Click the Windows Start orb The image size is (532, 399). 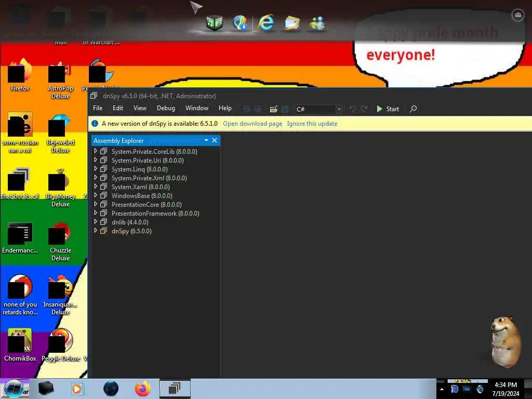[14, 389]
